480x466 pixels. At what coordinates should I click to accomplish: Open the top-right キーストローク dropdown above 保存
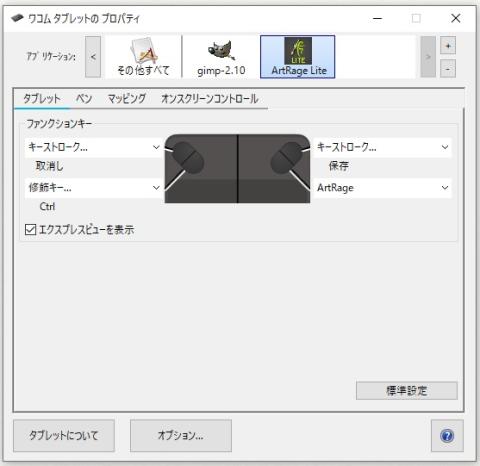pos(382,147)
